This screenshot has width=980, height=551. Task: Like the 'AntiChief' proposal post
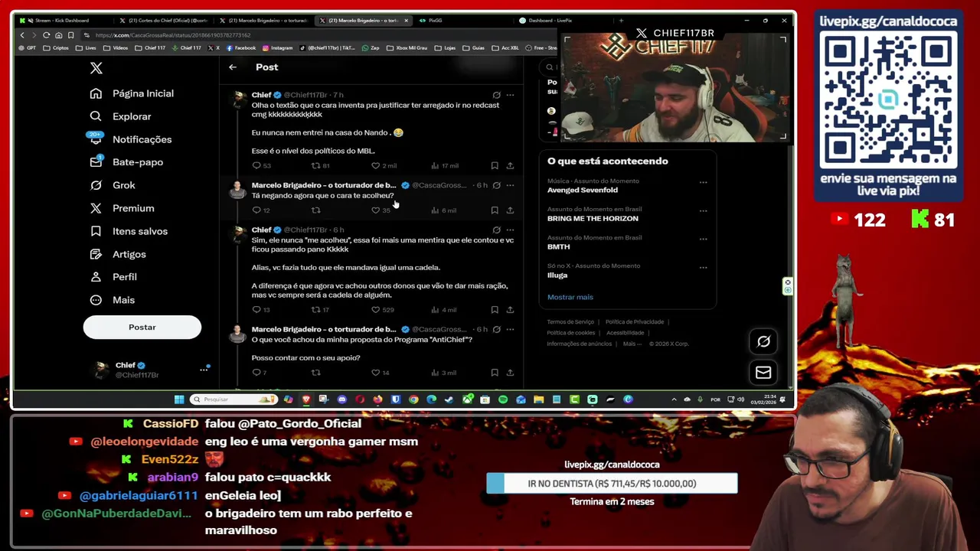click(381, 373)
